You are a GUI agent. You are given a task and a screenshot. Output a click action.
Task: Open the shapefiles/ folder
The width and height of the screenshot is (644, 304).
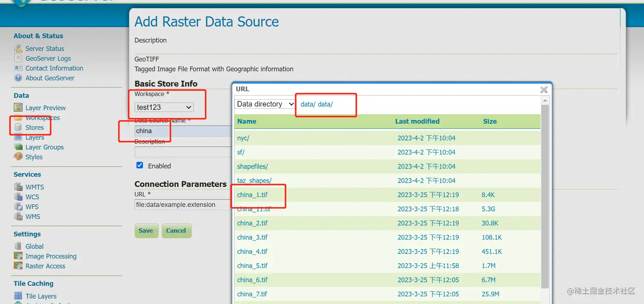coord(253,166)
